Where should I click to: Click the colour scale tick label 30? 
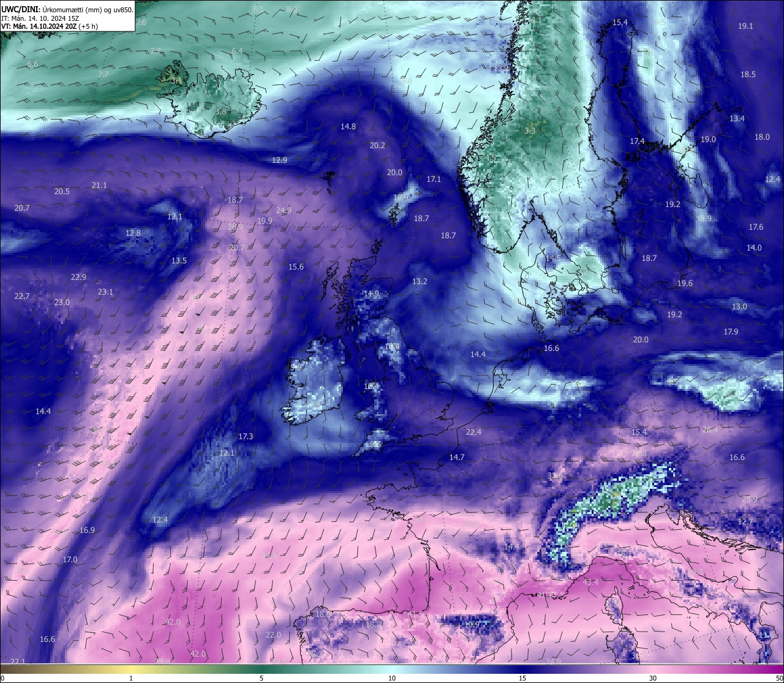[653, 678]
